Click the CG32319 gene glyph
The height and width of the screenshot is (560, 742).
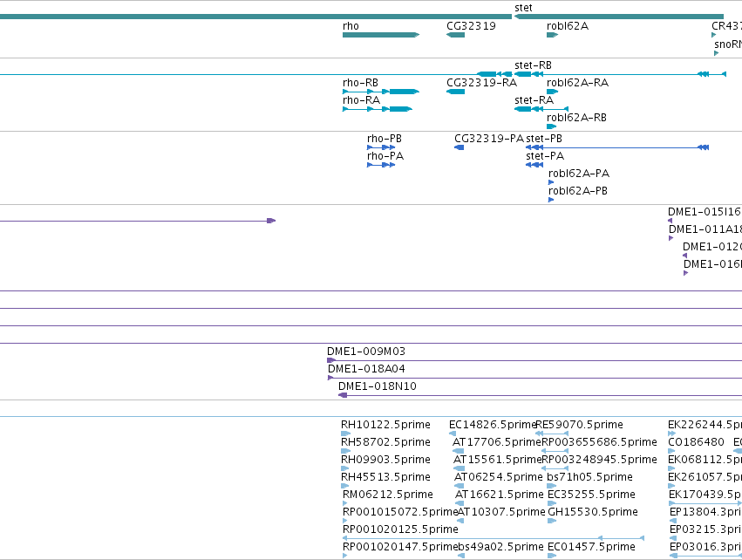[455, 35]
